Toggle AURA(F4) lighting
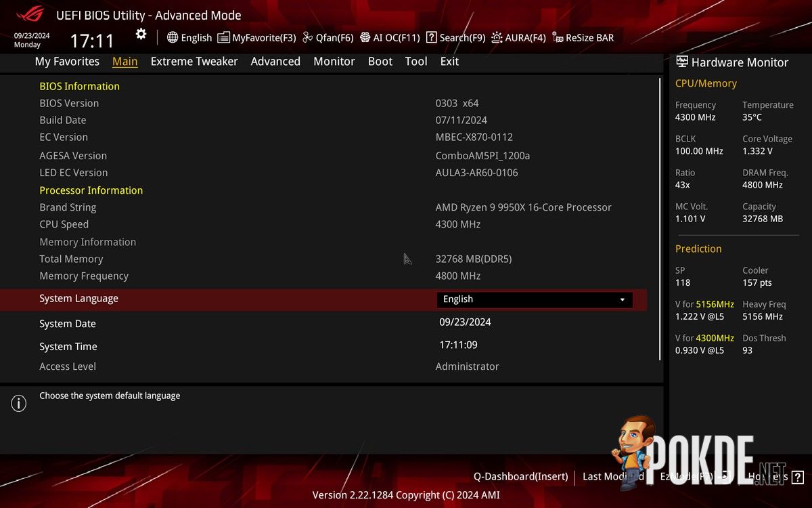812x508 pixels. click(518, 38)
